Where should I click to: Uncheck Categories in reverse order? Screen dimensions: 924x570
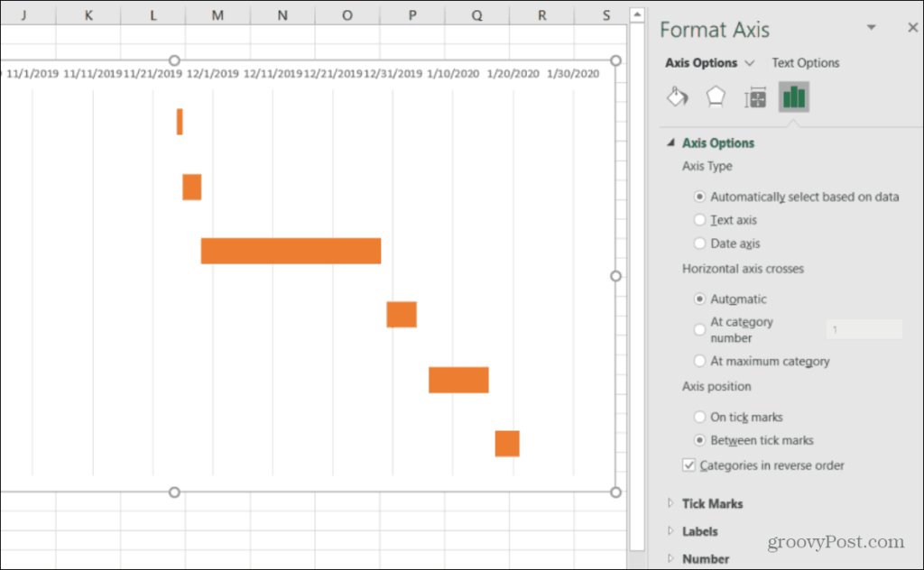[688, 465]
